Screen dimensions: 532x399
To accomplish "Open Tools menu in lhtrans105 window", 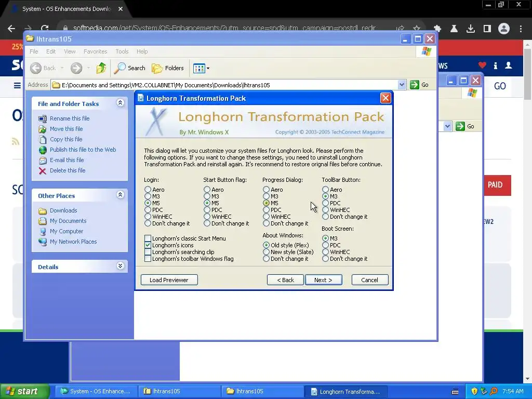I will [122, 51].
